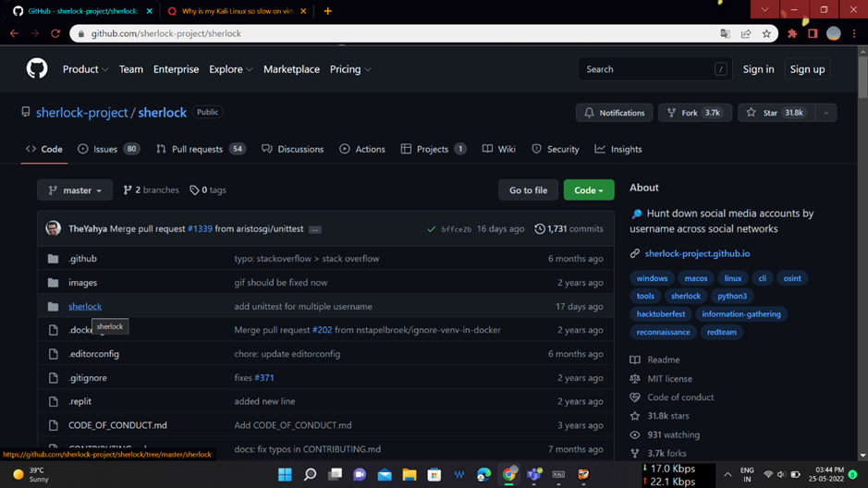This screenshot has height=488, width=868.
Task: Click the green check status icon of commit
Action: tap(432, 229)
